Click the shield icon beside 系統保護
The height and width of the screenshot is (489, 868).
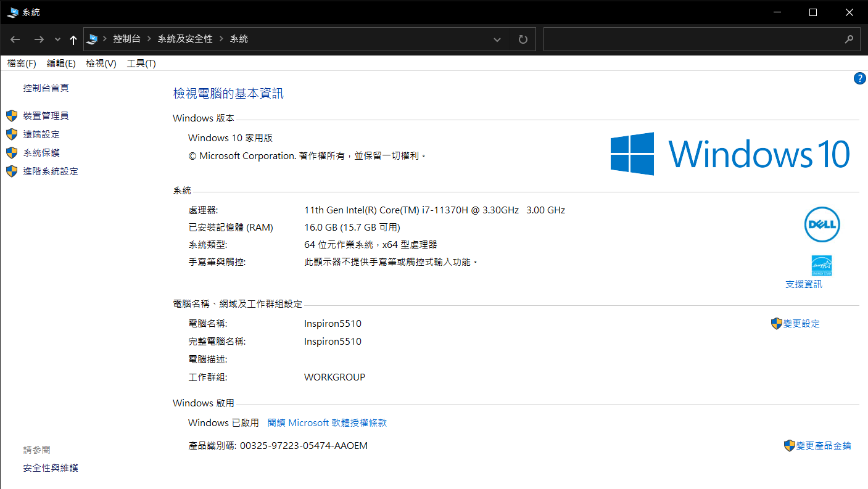(x=12, y=153)
